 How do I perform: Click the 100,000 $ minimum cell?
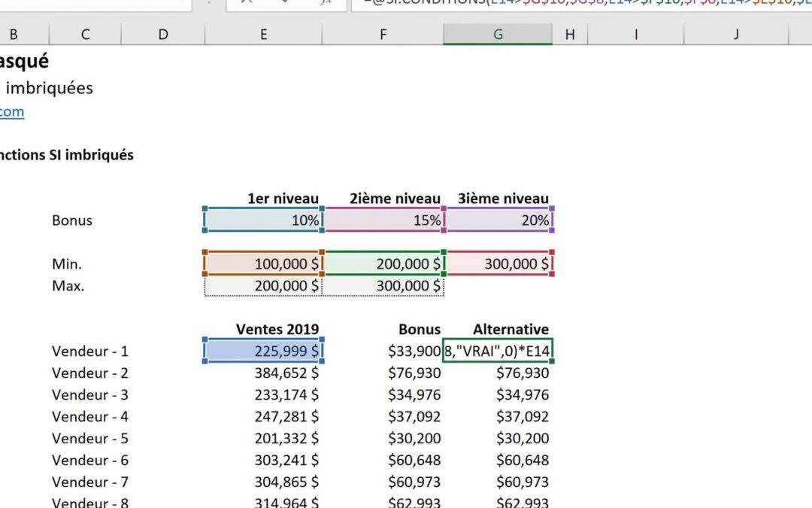(x=264, y=263)
